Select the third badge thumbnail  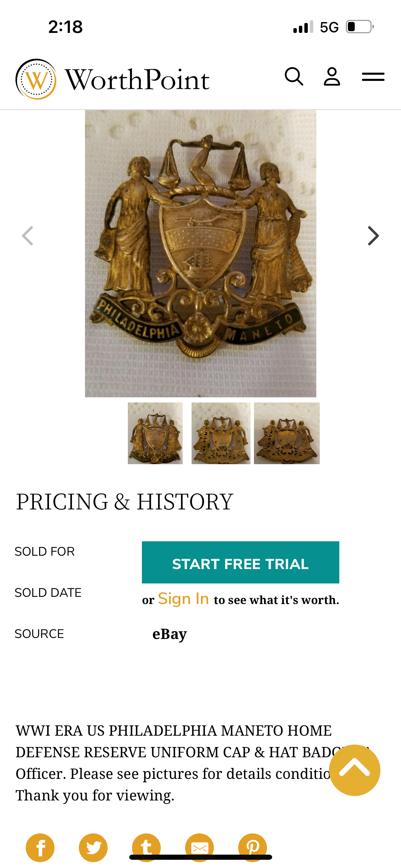pyautogui.click(x=287, y=433)
